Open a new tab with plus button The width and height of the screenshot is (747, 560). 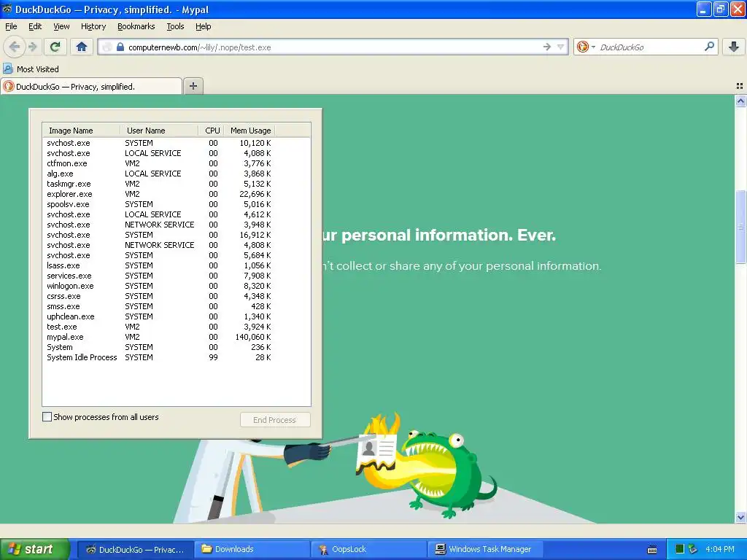click(193, 86)
